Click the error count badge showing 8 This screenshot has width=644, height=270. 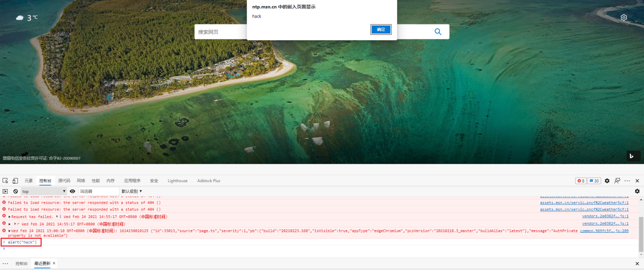pyautogui.click(x=581, y=181)
